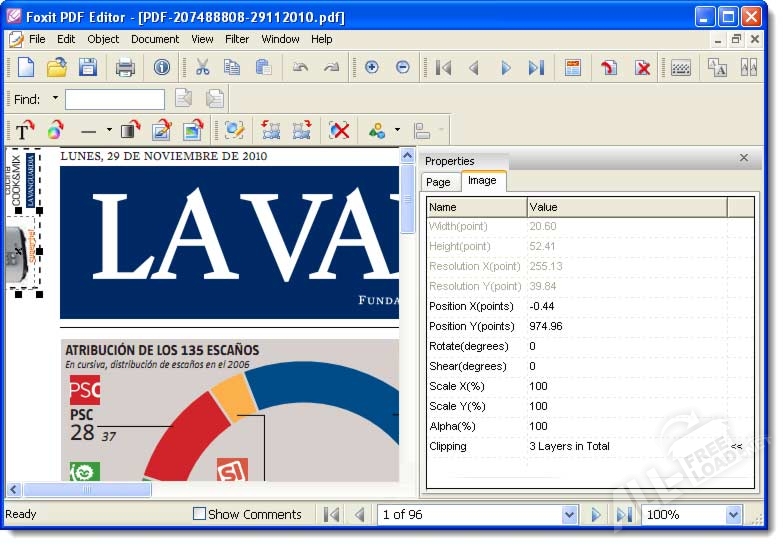Click the horizontal scrollbar thumb

pos(84,489)
